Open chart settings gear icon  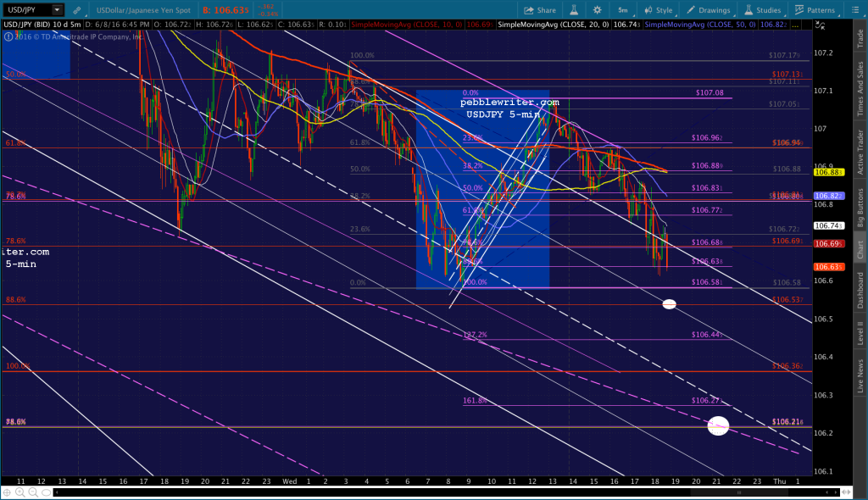click(x=598, y=10)
